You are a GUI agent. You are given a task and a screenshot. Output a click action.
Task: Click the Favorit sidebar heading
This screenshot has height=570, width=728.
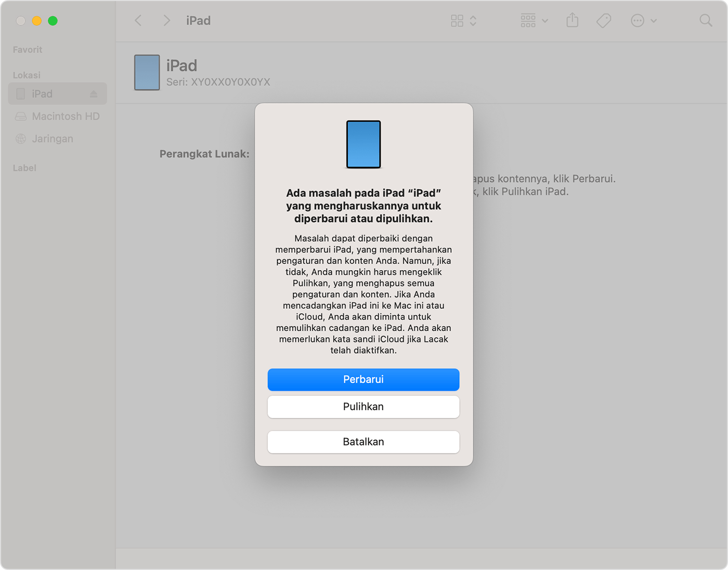28,50
